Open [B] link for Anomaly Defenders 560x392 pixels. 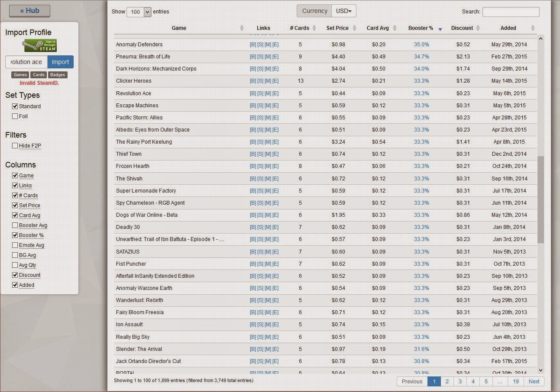tap(253, 45)
